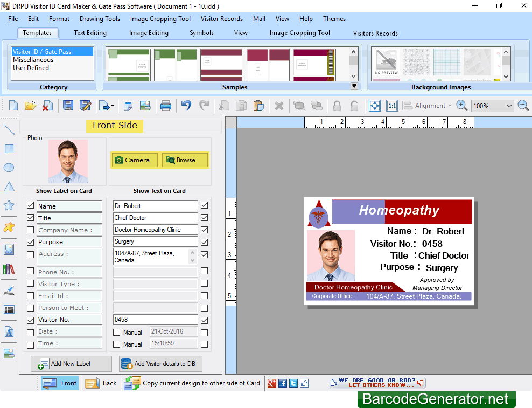Click the Dr. Robert name field
Screen dimensions: 532x408
[156, 206]
